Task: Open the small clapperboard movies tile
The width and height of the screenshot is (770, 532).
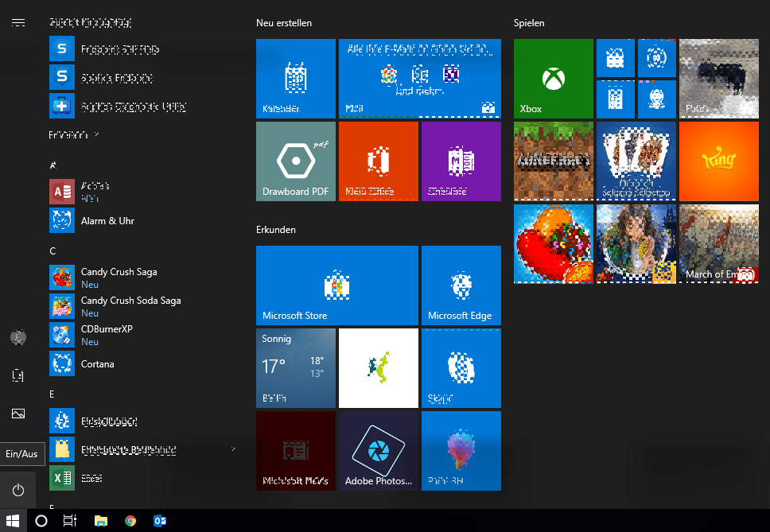Action: click(616, 58)
